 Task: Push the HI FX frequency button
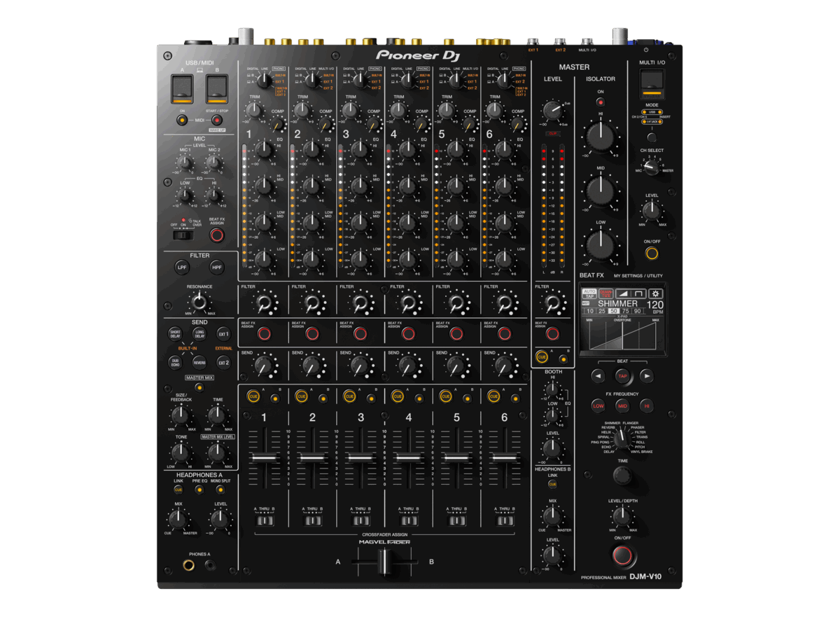pyautogui.click(x=646, y=405)
